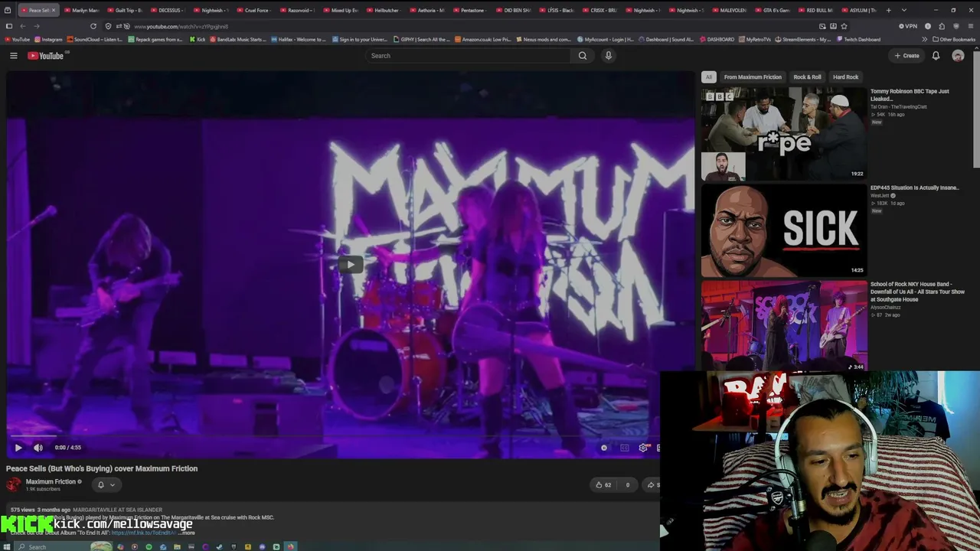Mute the video with the speaker icon
980x551 pixels.
[38, 448]
